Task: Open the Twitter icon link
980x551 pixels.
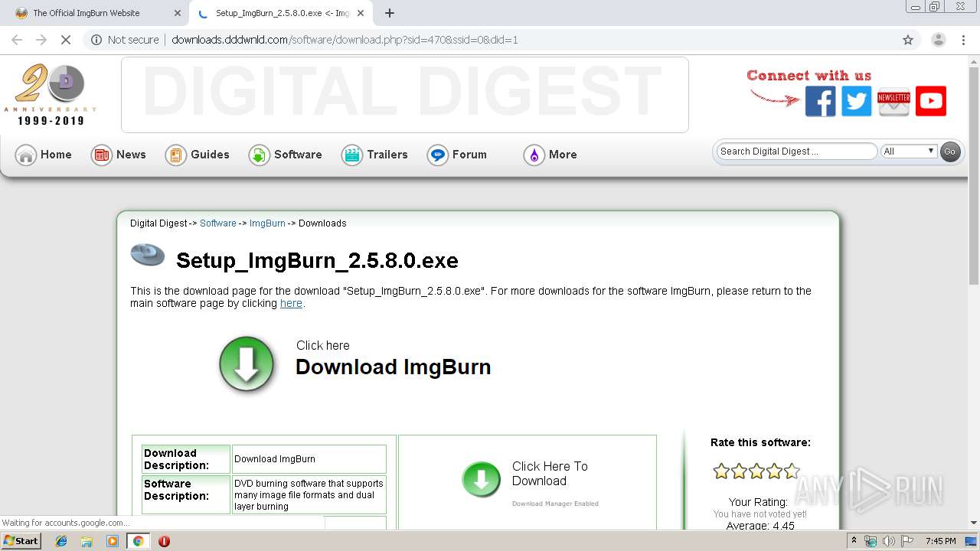Action: tap(857, 101)
